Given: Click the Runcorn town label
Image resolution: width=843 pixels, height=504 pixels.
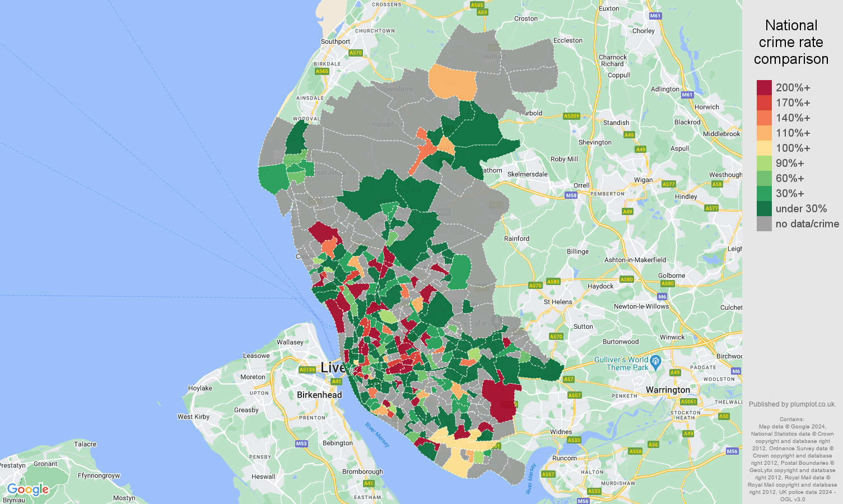Looking at the screenshot, I should point(564,458).
